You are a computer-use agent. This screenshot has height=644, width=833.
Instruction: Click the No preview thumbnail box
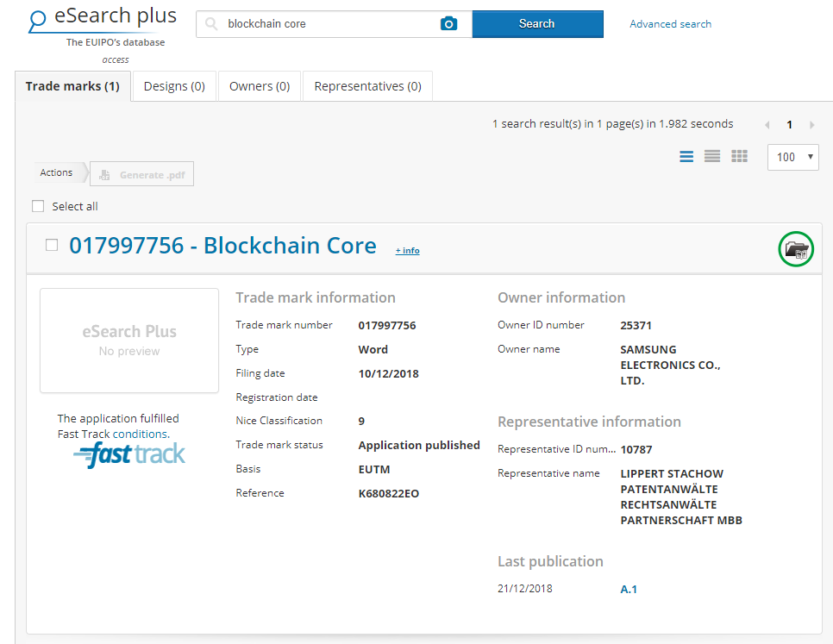point(129,341)
